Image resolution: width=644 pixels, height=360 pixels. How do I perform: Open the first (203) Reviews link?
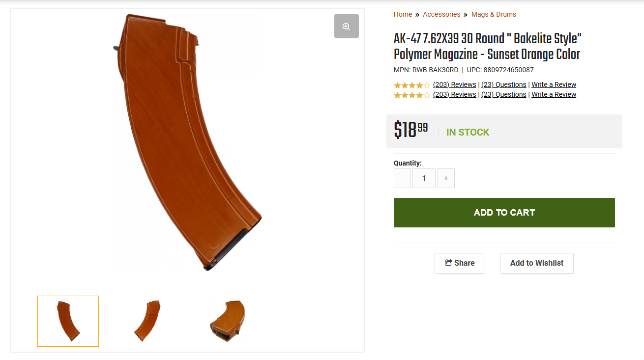[454, 84]
